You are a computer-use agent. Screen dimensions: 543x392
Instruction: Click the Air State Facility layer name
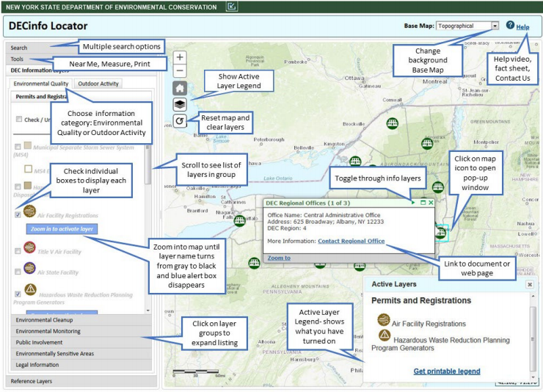click(x=58, y=272)
